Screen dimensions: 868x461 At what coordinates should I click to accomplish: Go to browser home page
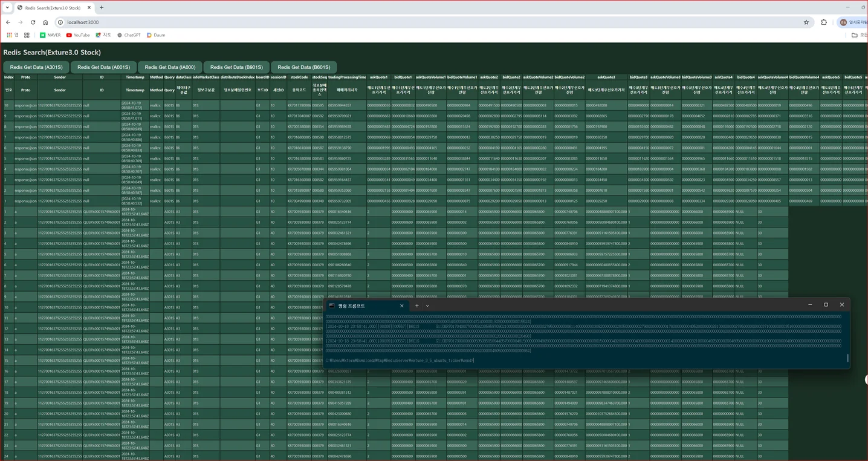(x=45, y=22)
